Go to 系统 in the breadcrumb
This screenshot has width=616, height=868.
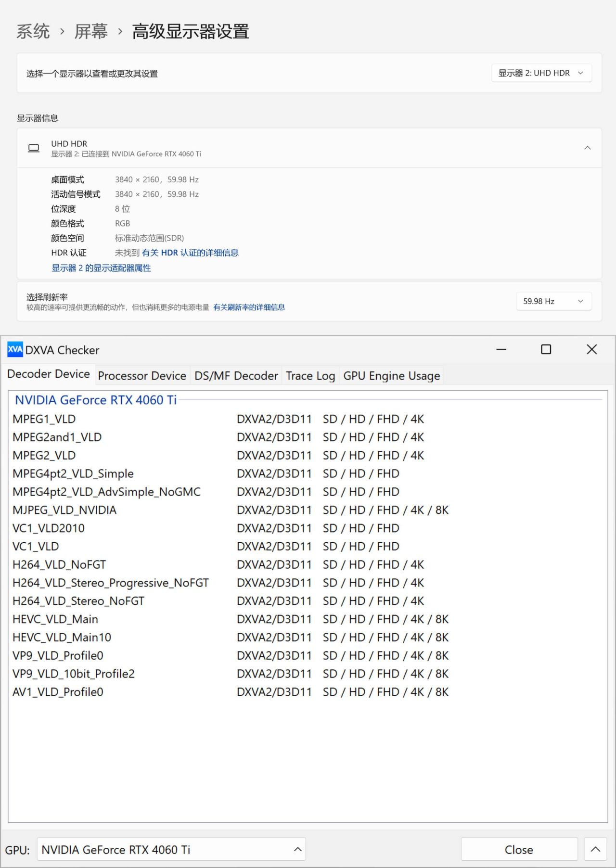33,32
